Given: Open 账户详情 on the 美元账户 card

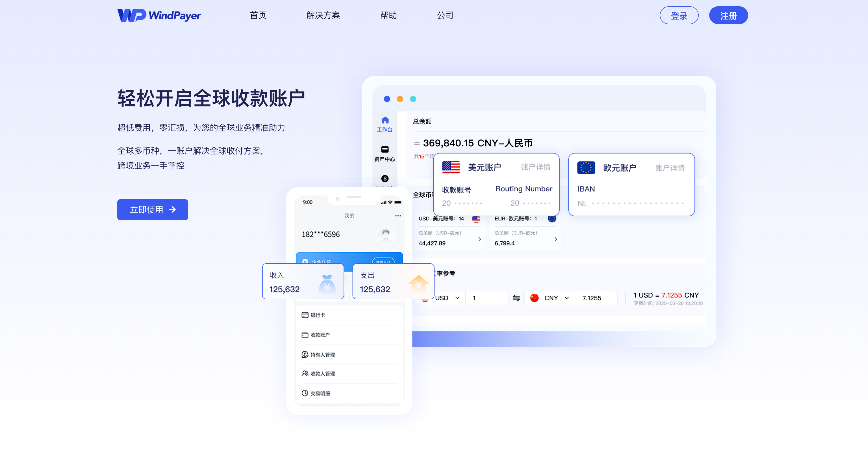Looking at the screenshot, I should tap(535, 167).
